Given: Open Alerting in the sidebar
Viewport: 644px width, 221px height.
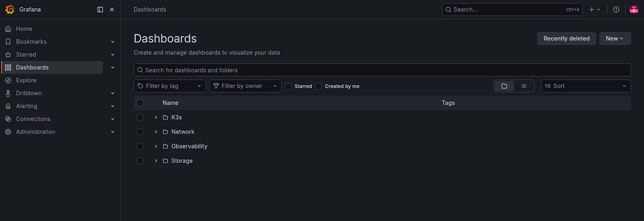Looking at the screenshot, I should point(27,106).
